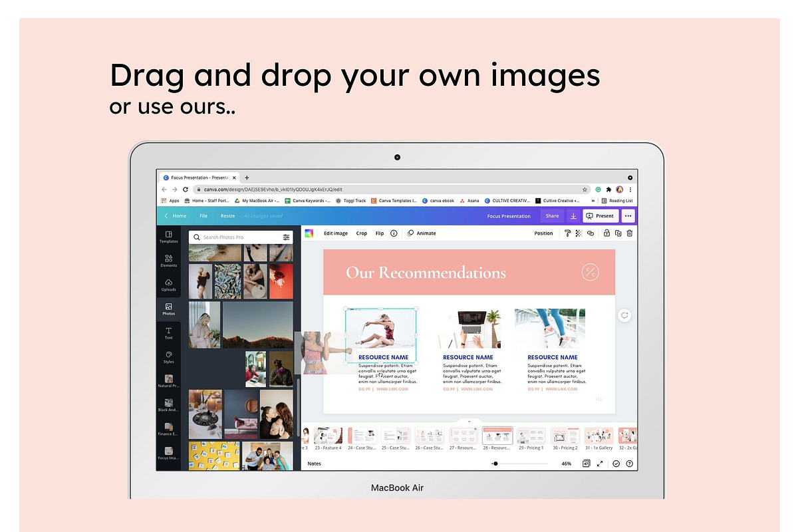Click the Animate button
Screen dimensions: 798x532
[422, 233]
